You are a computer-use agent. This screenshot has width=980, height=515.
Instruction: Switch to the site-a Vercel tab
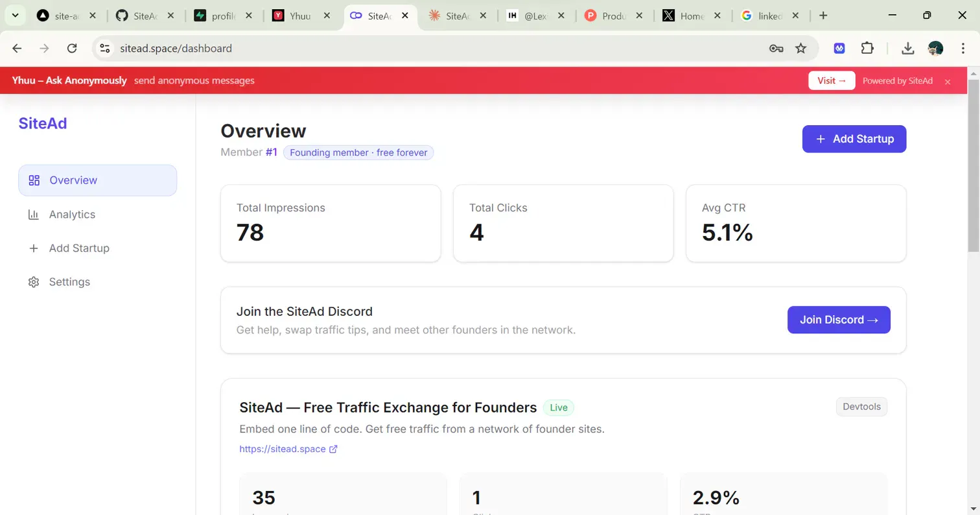click(67, 16)
